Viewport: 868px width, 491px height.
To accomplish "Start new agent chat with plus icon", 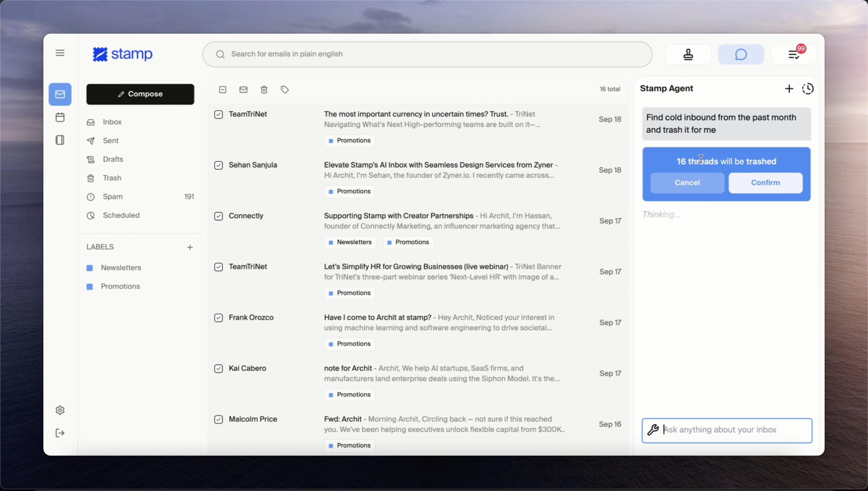I will pos(789,89).
